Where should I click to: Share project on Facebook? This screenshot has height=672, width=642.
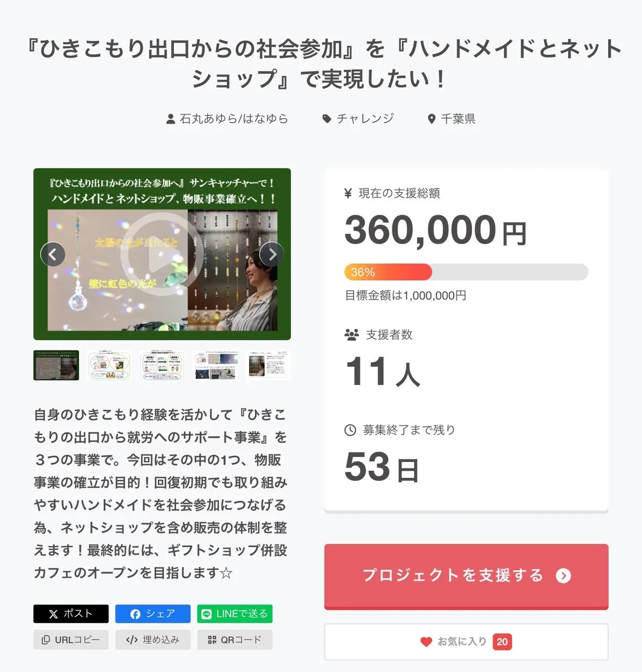click(153, 613)
